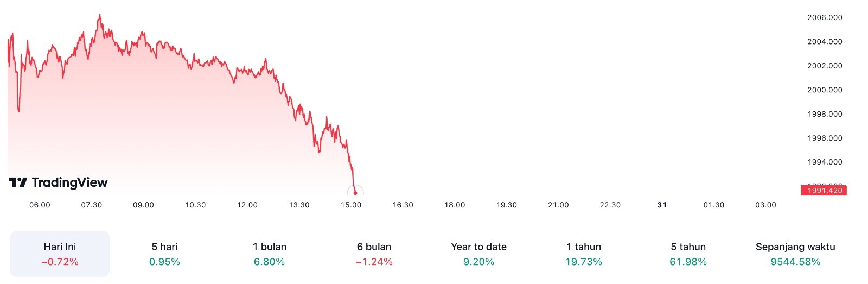Open the 1 tahun chart range
The height and width of the screenshot is (284, 868).
(584, 254)
